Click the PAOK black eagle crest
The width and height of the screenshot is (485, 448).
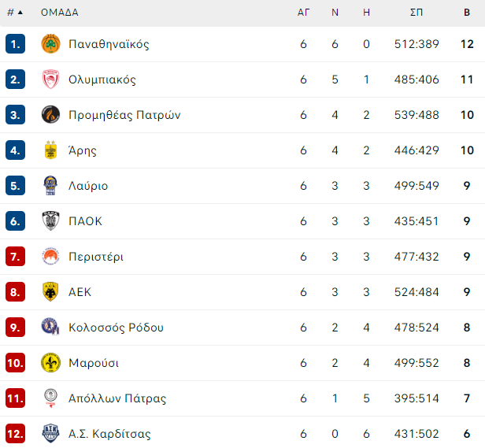(50, 221)
